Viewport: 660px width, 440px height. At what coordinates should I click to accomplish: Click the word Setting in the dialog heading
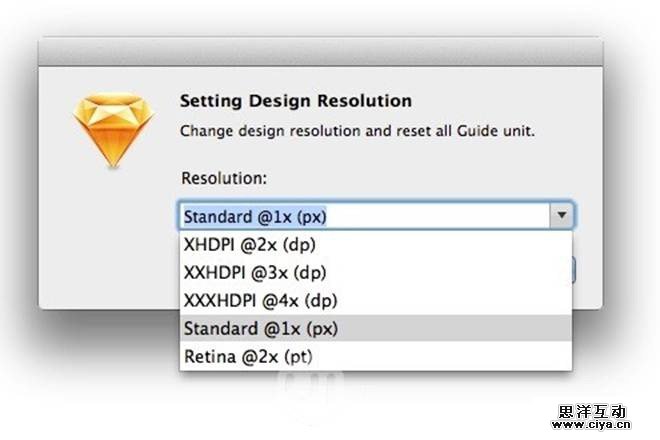coord(206,101)
